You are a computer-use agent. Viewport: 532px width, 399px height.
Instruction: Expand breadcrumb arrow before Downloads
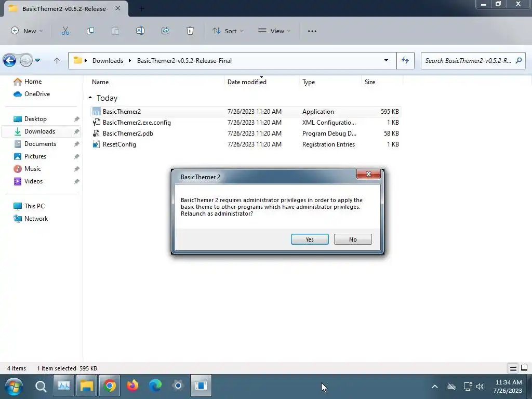pyautogui.click(x=86, y=60)
